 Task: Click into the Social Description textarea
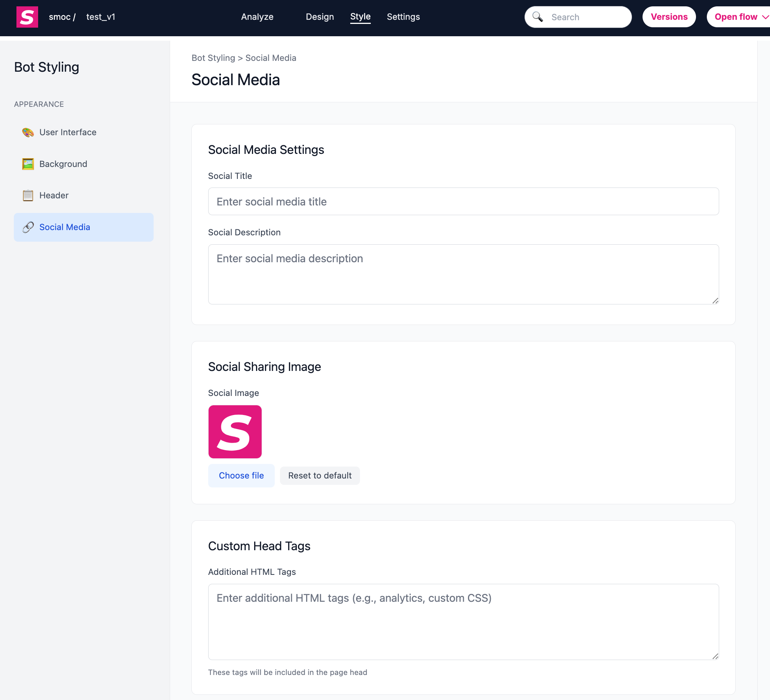pos(463,274)
